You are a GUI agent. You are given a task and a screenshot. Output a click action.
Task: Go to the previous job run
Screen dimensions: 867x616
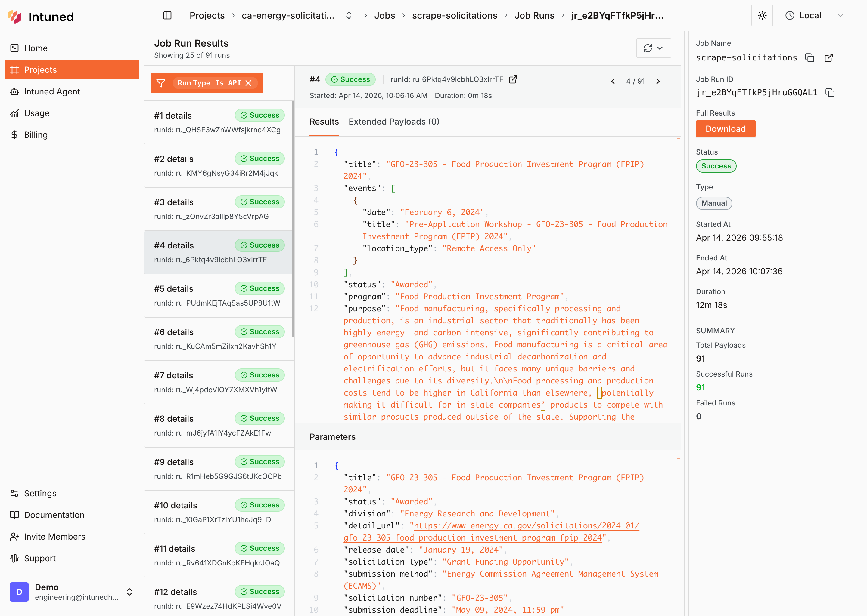tap(613, 81)
